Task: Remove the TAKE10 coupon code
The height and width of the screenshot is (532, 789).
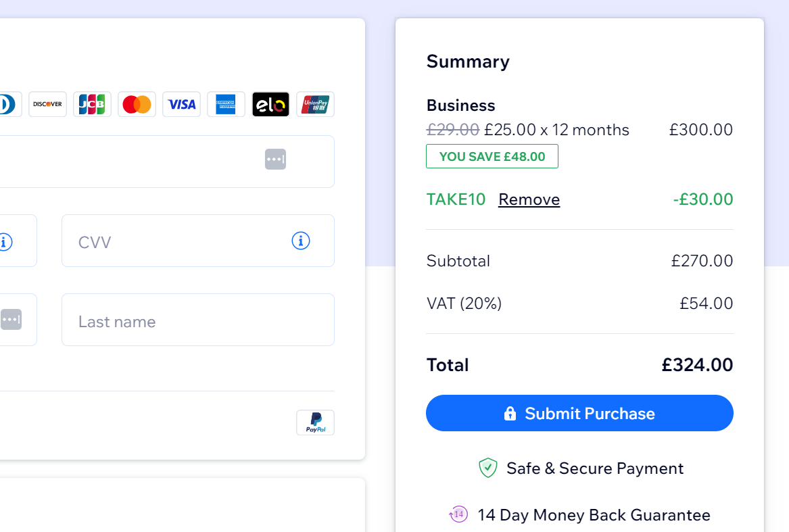Action: pos(529,199)
